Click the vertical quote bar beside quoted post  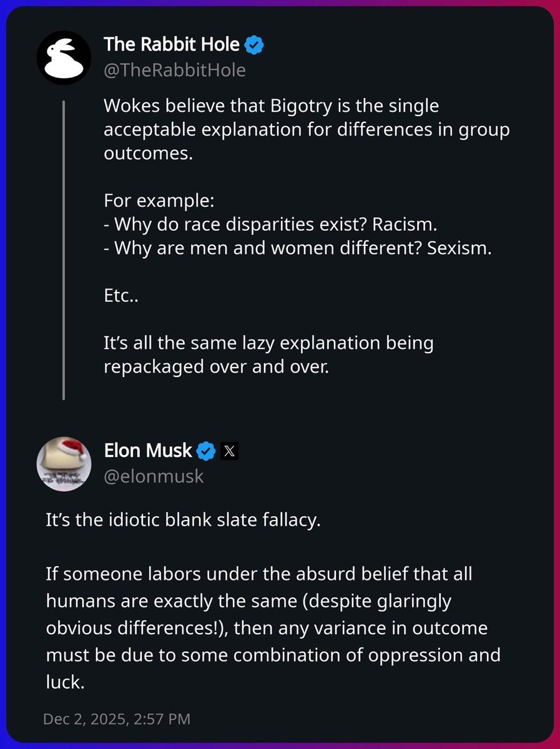click(64, 250)
